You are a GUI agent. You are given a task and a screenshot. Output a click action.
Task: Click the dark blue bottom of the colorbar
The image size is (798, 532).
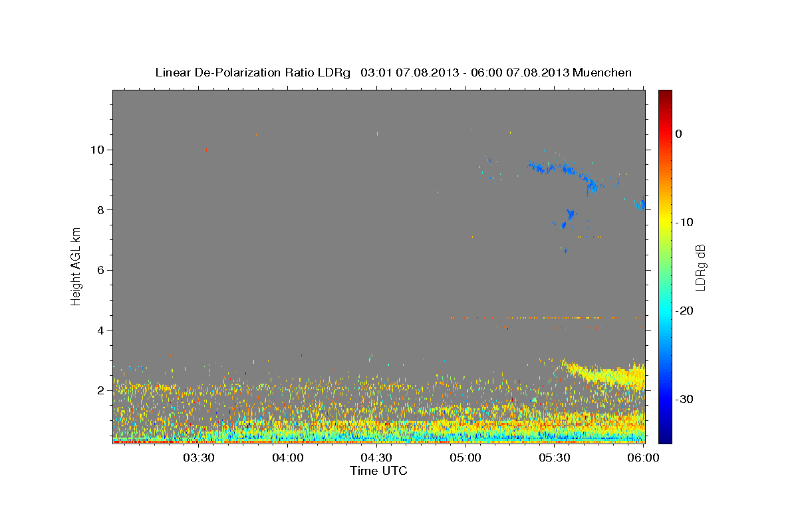(665, 438)
